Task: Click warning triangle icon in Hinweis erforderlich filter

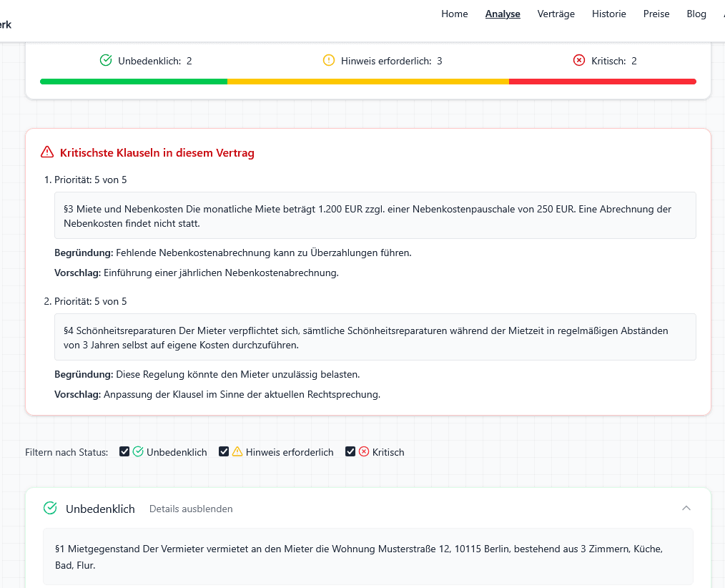Action: 238,452
